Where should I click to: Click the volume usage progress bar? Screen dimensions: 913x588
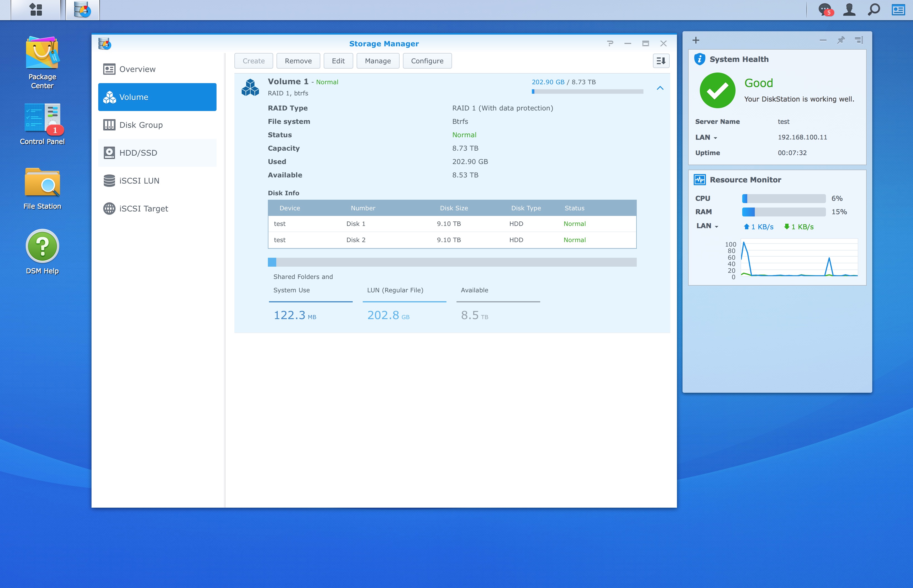pos(587,91)
